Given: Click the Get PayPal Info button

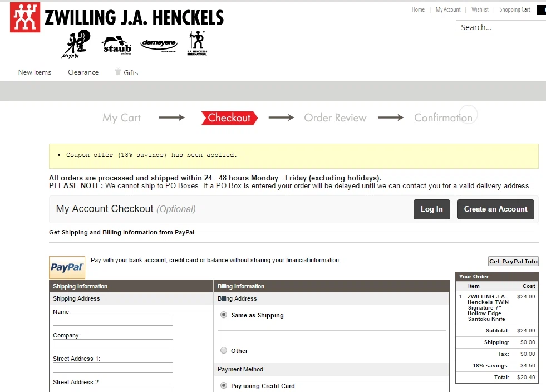Looking at the screenshot, I should pos(513,261).
